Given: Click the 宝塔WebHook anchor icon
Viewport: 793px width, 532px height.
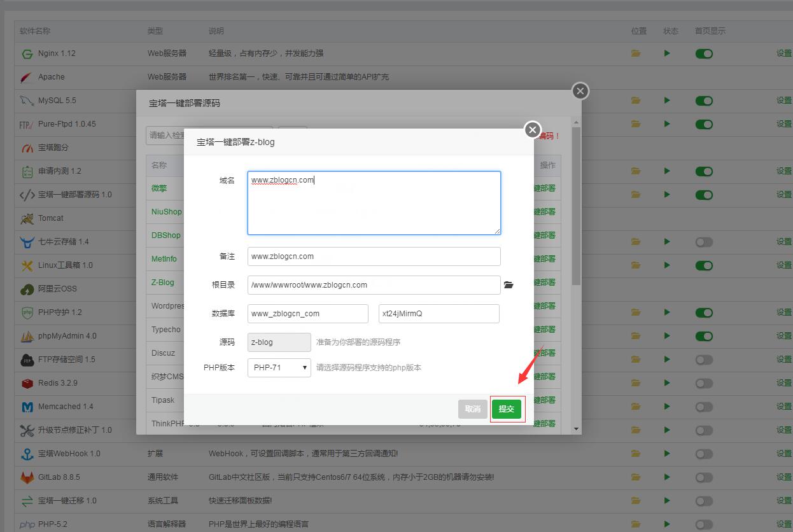Looking at the screenshot, I should click(27, 454).
